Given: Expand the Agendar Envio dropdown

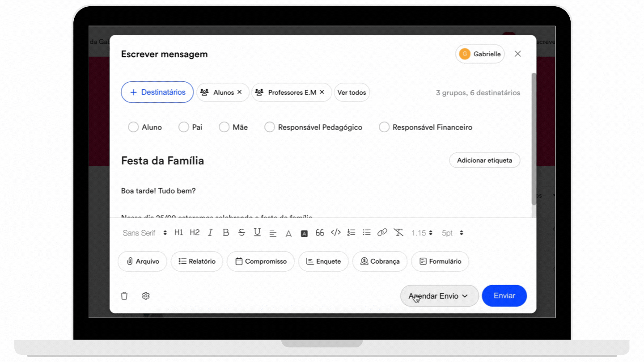Looking at the screenshot, I should click(x=439, y=296).
